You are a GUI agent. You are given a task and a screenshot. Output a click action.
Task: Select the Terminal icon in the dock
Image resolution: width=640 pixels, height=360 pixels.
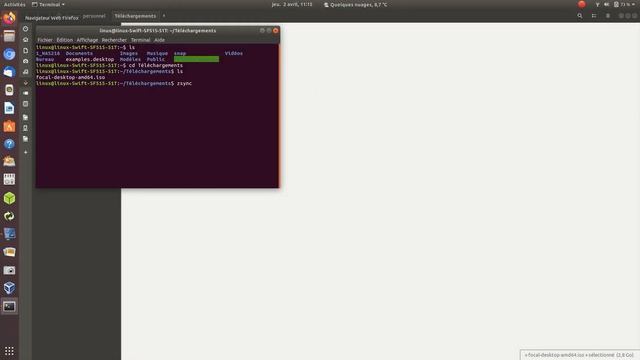pyautogui.click(x=9, y=306)
